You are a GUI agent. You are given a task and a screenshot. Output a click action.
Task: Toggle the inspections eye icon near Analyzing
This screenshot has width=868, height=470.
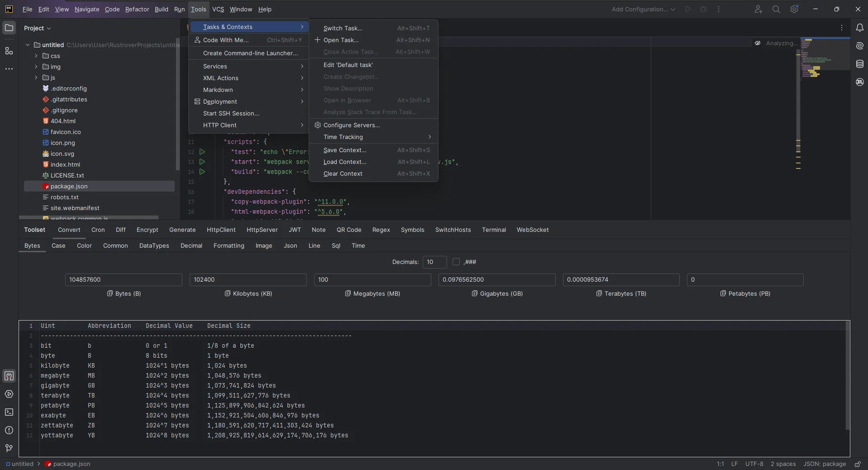(x=757, y=43)
